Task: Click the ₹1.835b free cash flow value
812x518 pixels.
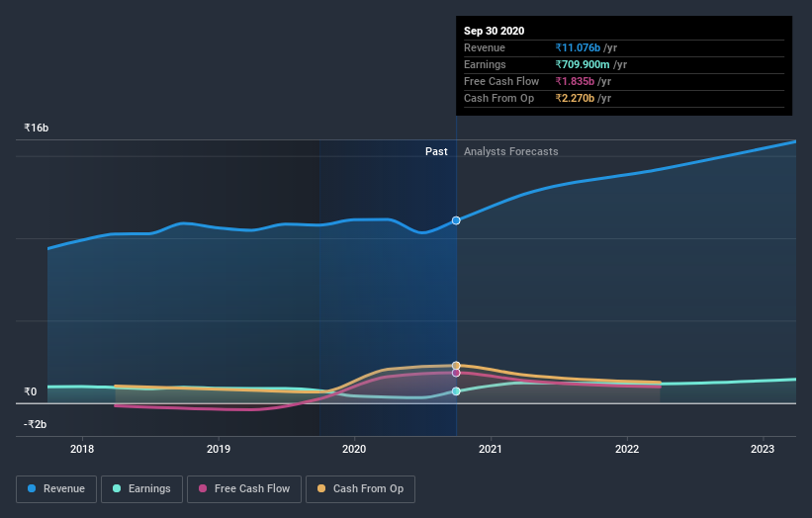Action: 575,81
